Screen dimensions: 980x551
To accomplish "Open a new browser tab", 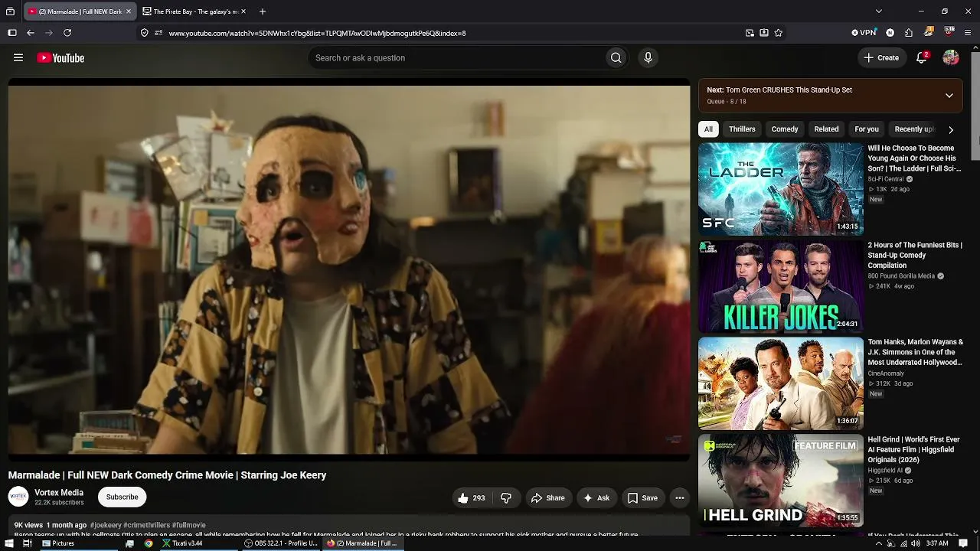I will 263,11.
